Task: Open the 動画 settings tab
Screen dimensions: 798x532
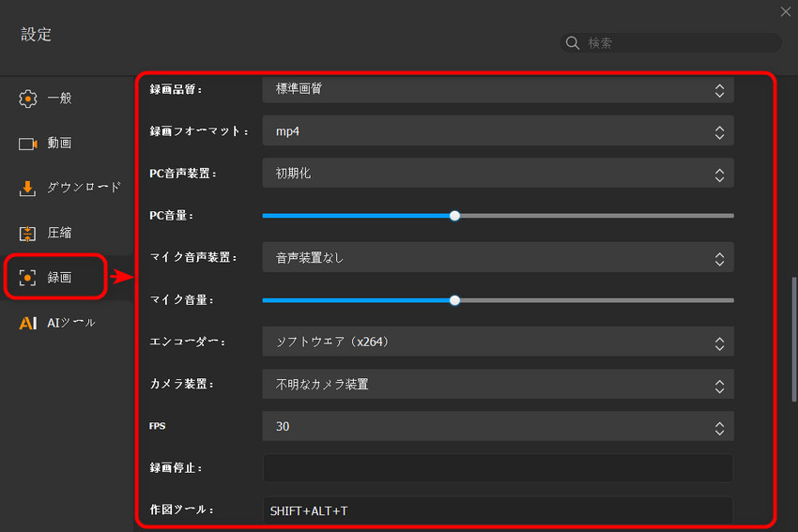Action: (x=66, y=144)
